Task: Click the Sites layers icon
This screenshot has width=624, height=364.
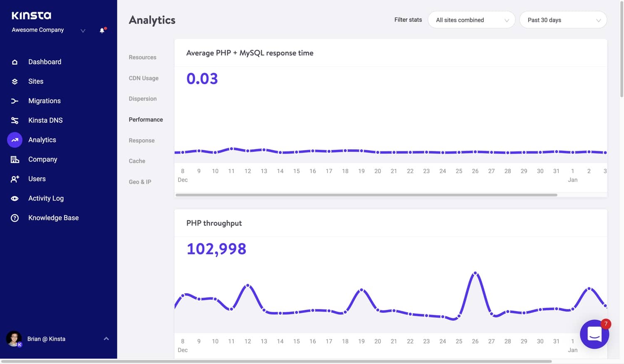Action: [x=15, y=82]
